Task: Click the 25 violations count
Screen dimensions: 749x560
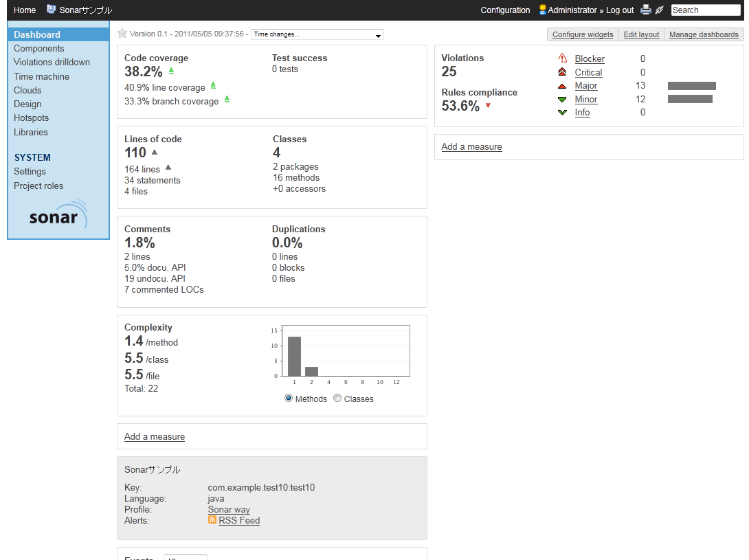Action: pyautogui.click(x=449, y=71)
